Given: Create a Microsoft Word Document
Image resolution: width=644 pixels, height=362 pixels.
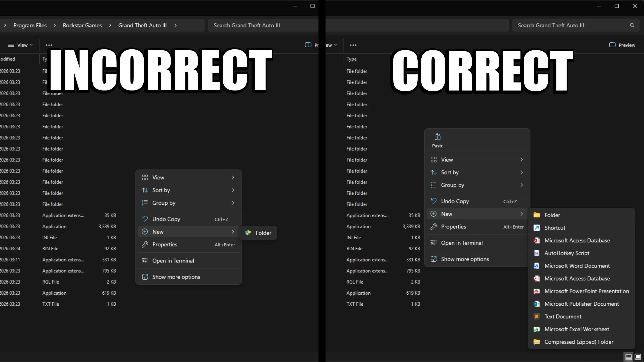Looking at the screenshot, I should (x=577, y=266).
